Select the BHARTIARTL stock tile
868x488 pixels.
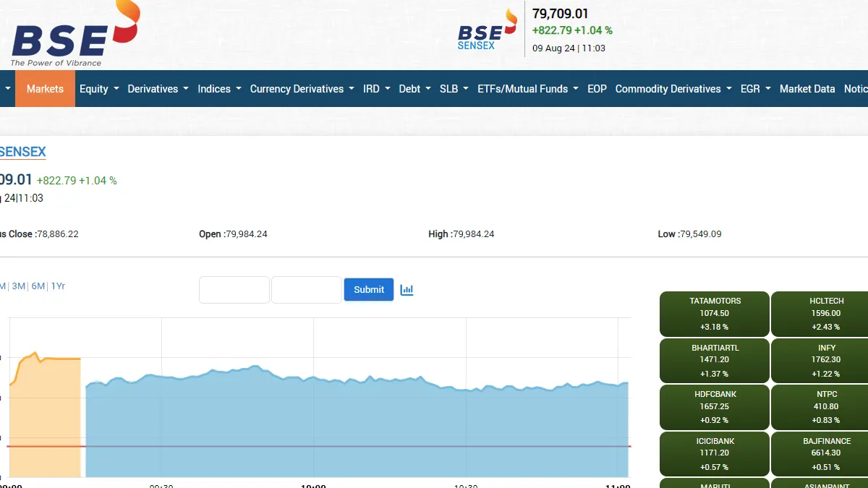pyautogui.click(x=715, y=361)
